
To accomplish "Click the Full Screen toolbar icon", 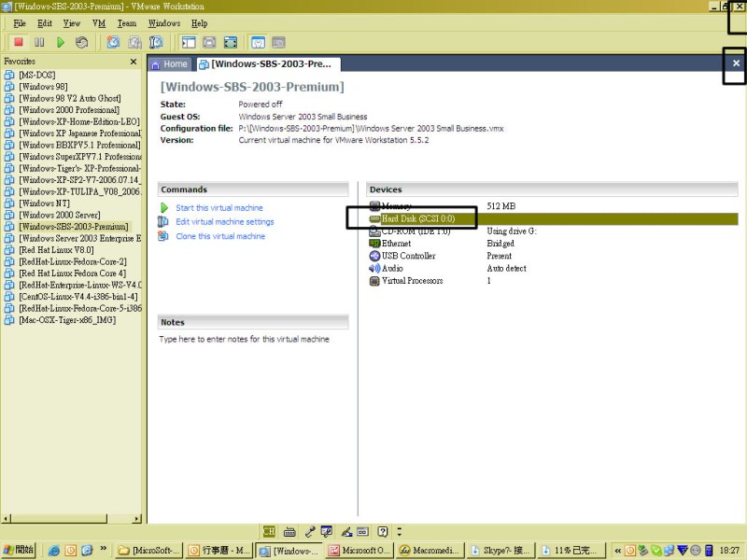I will [231, 42].
